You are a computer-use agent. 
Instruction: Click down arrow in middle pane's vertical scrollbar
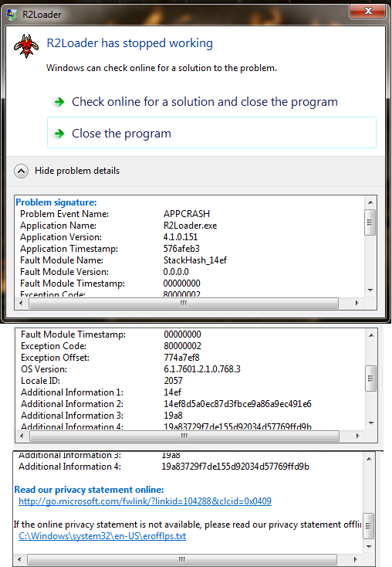(371, 423)
